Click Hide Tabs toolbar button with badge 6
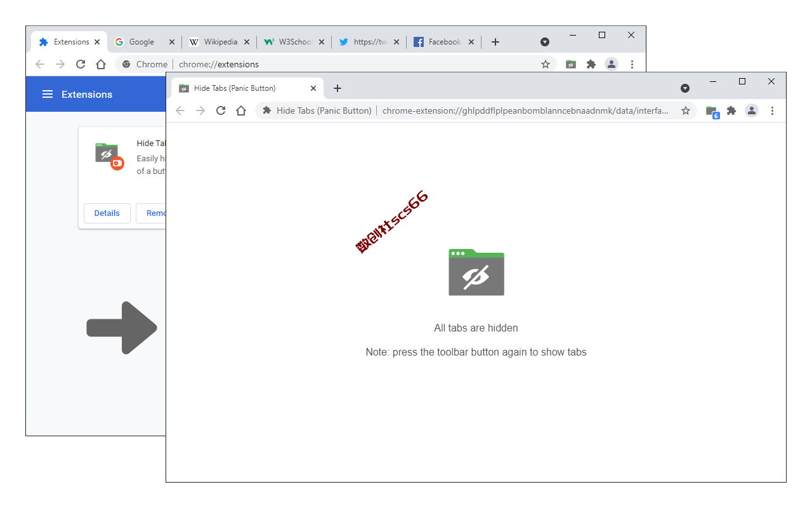The width and height of the screenshot is (812, 508). coord(712,112)
